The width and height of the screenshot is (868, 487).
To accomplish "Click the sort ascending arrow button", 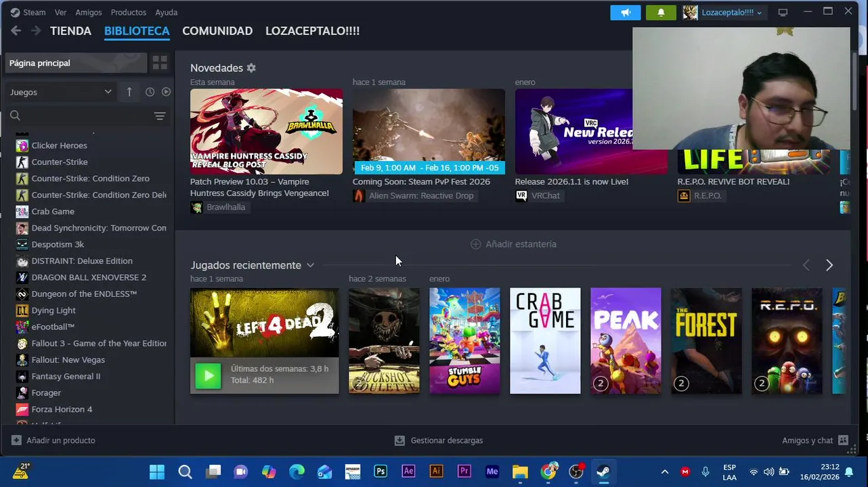I will (129, 92).
